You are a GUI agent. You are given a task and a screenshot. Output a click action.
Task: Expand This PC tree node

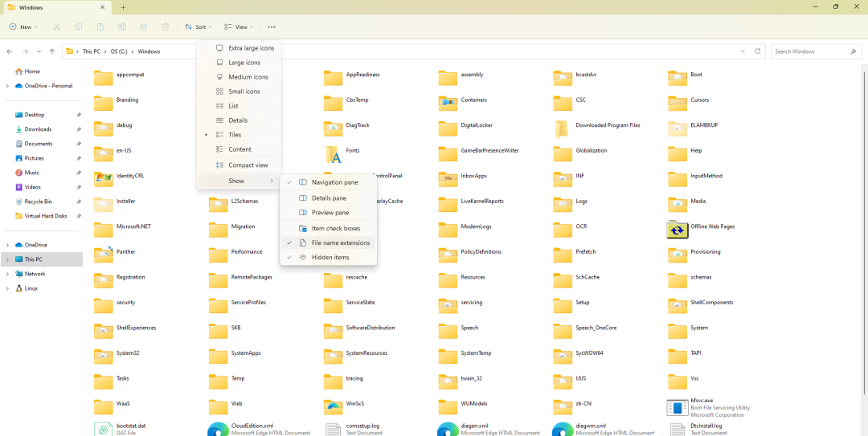point(7,259)
